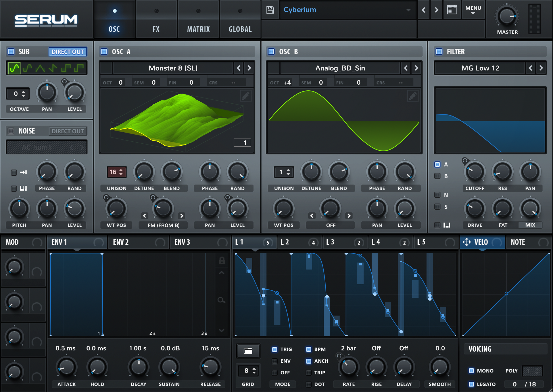Click the filter CUTOFF knob
The width and height of the screenshot is (553, 392).
[474, 172]
